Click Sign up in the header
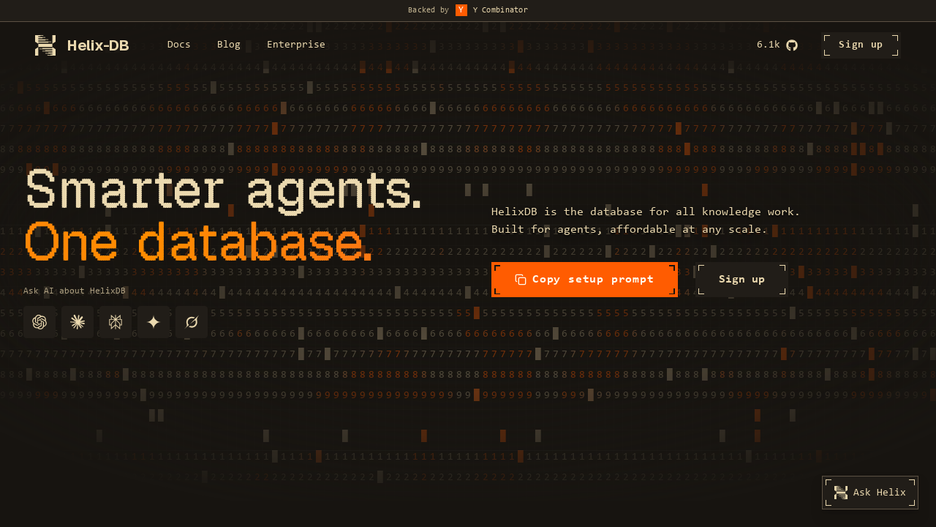Viewport: 936px width, 527px height. coord(861,45)
